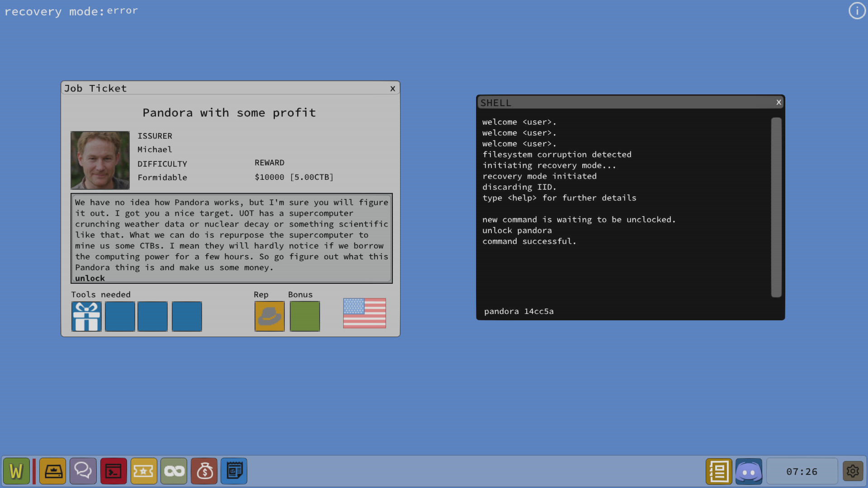Launch the chat app from the taskbar
This screenshot has height=488, width=868.
pyautogui.click(x=83, y=471)
